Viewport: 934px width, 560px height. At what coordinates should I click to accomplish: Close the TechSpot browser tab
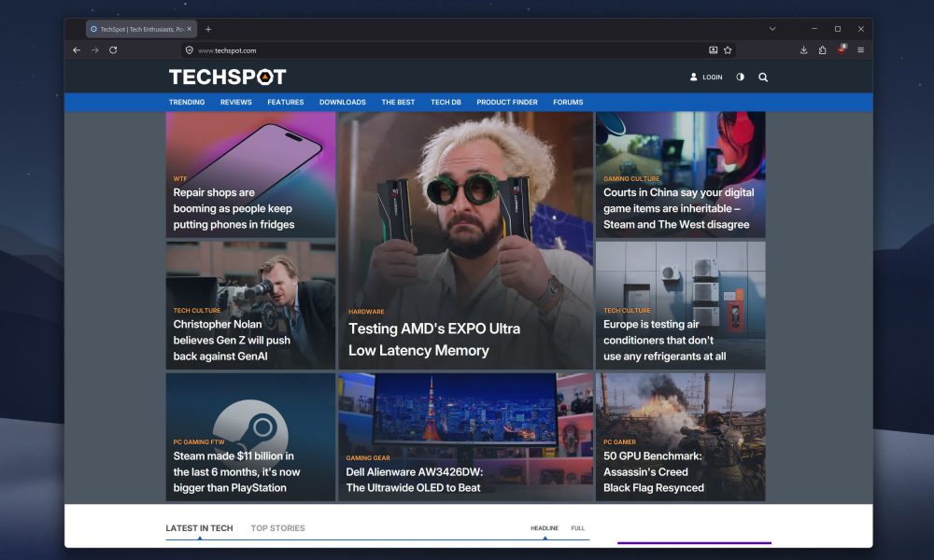point(190,29)
